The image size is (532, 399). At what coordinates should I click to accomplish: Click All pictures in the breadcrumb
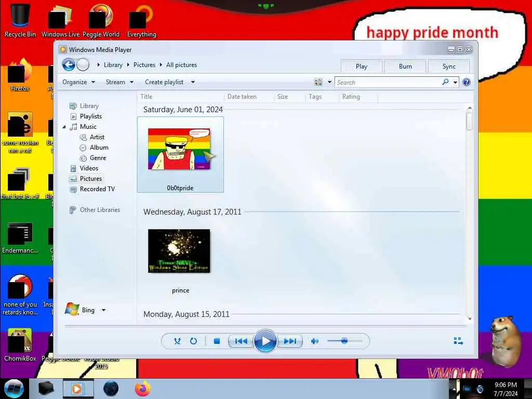(181, 65)
